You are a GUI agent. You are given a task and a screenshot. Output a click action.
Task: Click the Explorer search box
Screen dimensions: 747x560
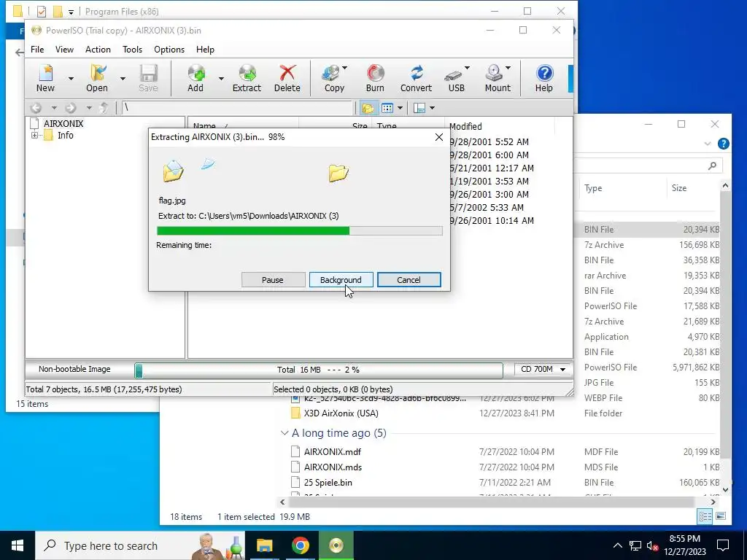click(x=649, y=166)
